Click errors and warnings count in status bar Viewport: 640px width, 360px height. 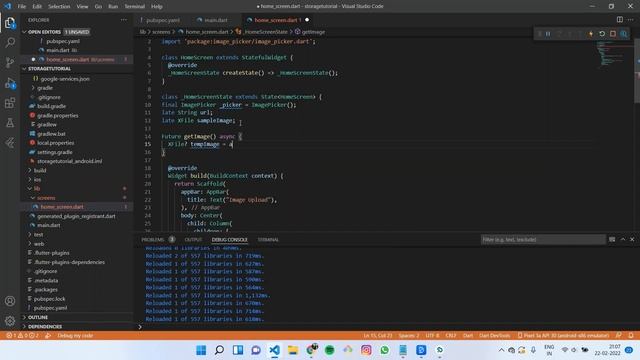22,336
